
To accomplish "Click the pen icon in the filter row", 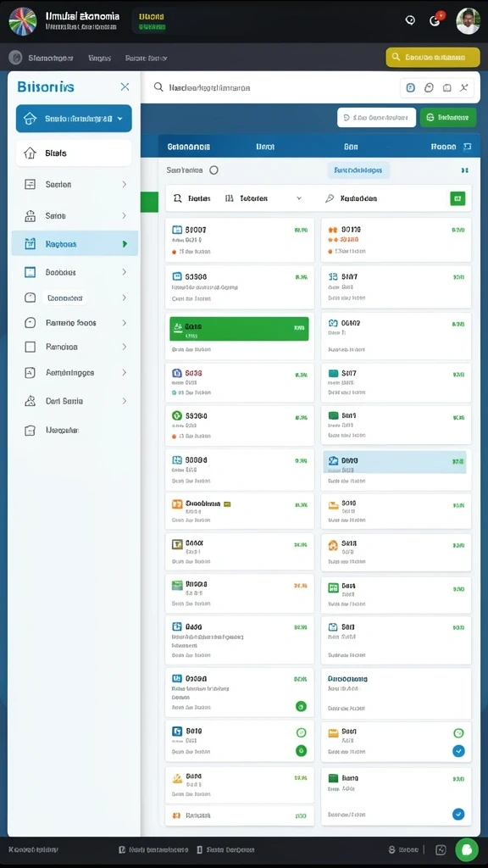I will click(x=330, y=198).
